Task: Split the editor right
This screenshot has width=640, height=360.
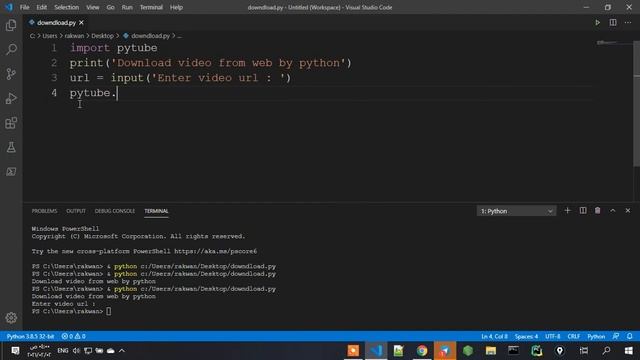Action: click(x=613, y=22)
